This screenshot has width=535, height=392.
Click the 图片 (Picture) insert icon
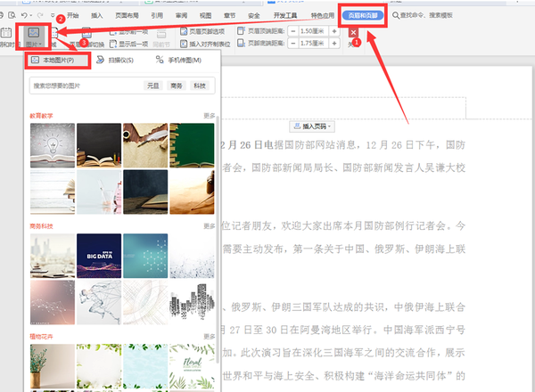[36, 36]
